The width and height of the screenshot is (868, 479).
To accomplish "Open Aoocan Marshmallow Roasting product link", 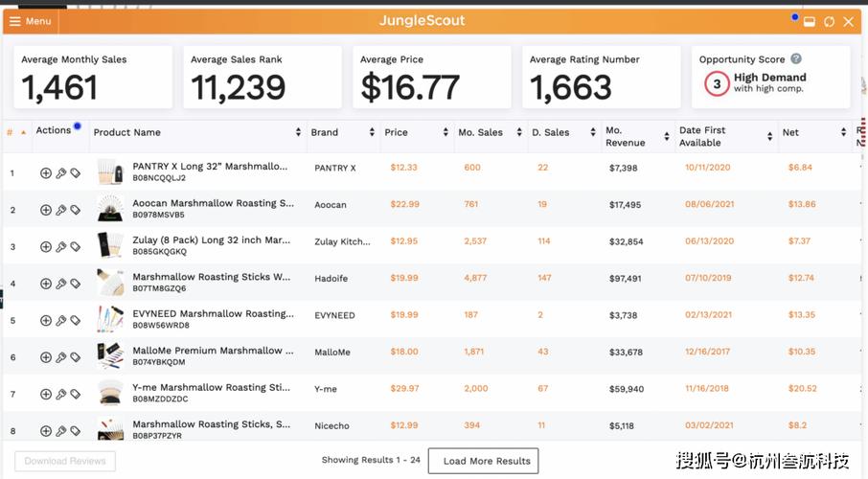I will pyautogui.click(x=213, y=203).
